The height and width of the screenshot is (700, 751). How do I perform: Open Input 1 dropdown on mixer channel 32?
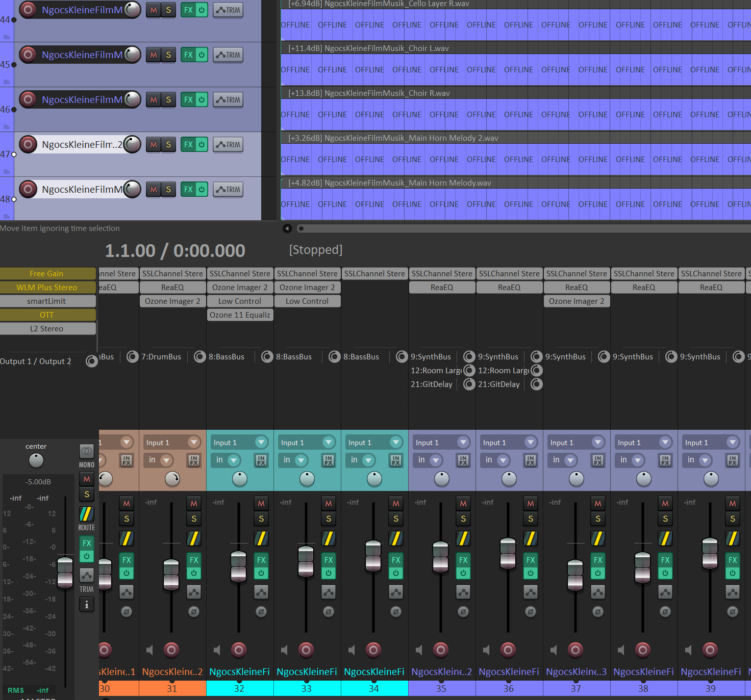point(239,443)
